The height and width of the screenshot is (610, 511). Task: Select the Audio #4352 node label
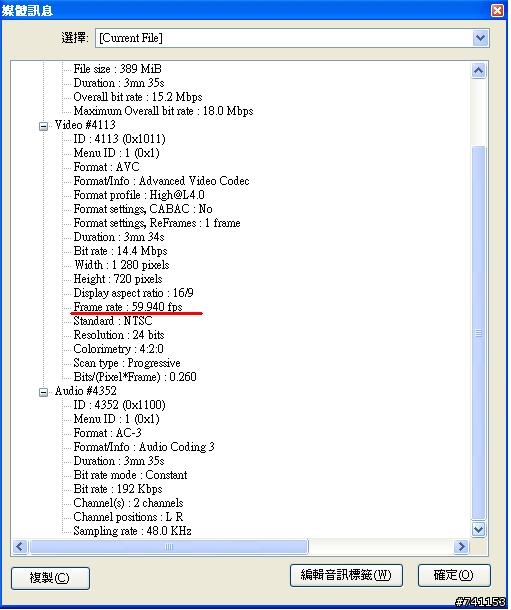(86, 391)
